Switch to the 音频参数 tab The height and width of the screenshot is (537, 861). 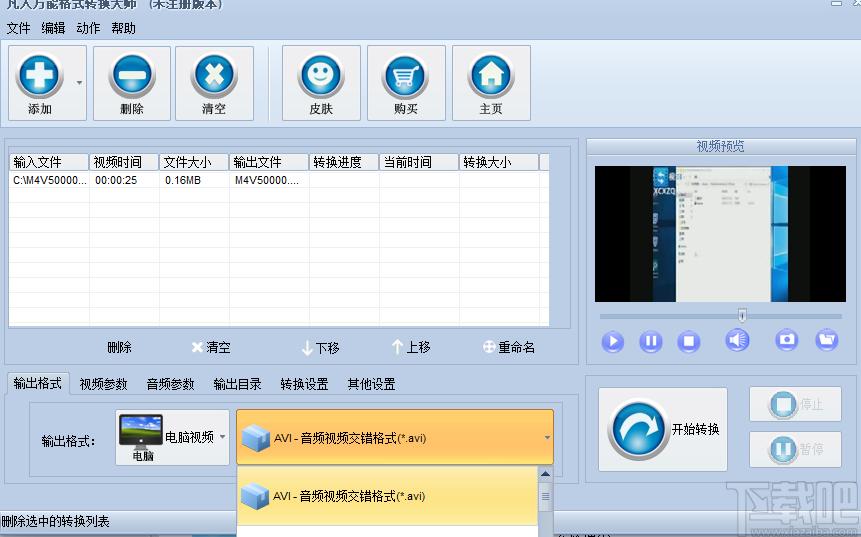(170, 384)
